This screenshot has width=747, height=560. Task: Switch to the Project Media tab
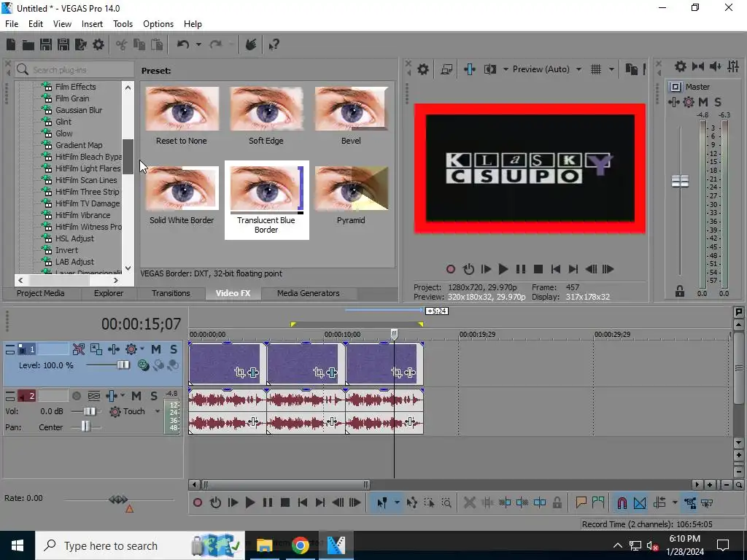(x=41, y=293)
